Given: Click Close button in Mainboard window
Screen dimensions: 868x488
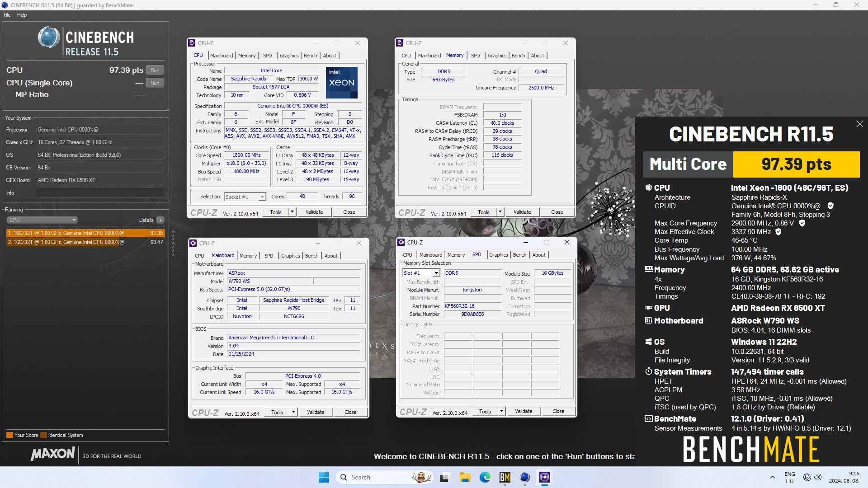Looking at the screenshot, I should [x=350, y=412].
